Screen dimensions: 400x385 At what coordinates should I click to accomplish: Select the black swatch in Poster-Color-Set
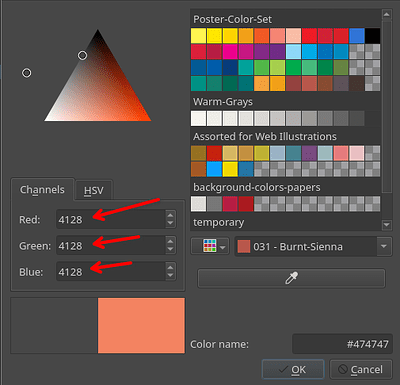tap(372, 36)
